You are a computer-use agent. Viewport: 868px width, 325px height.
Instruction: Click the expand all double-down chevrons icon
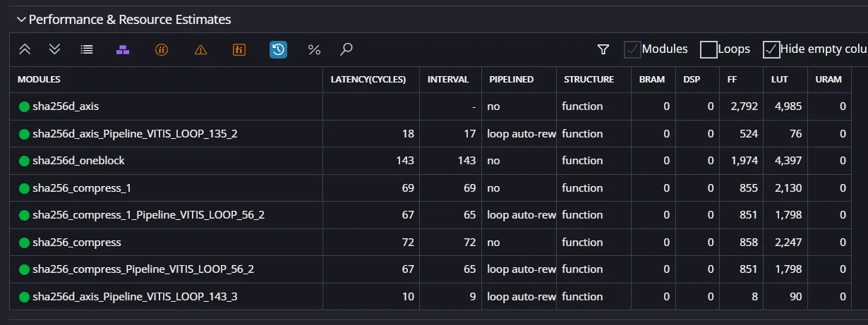point(55,49)
